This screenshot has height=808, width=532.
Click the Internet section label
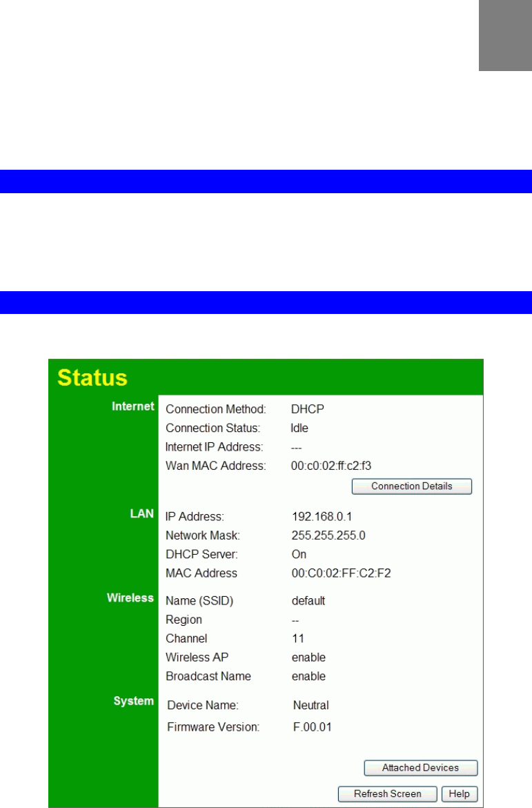(x=133, y=406)
